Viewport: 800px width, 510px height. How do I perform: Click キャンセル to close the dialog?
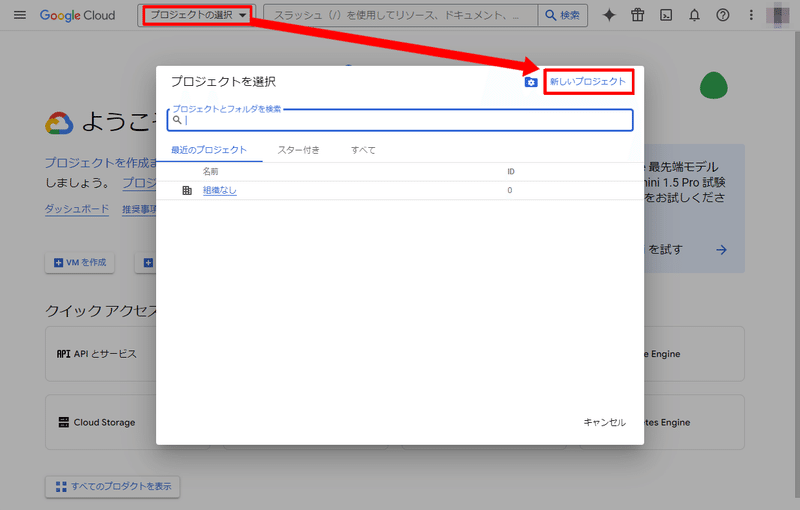tap(605, 422)
